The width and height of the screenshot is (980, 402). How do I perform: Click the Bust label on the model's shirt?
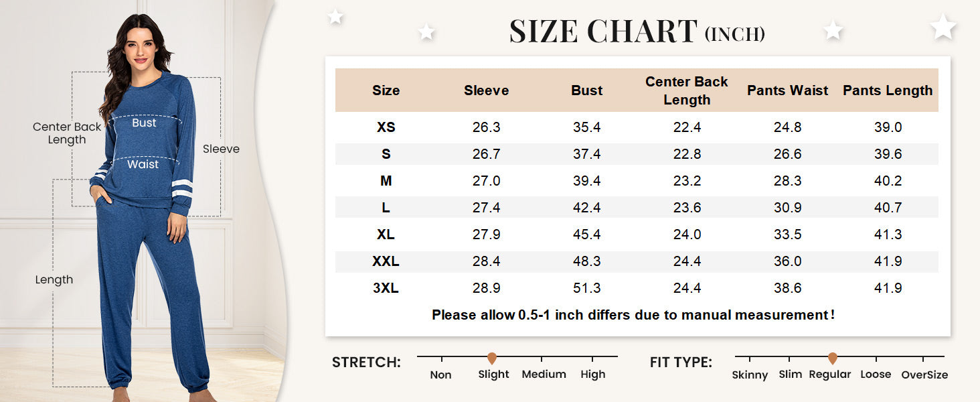pyautogui.click(x=144, y=123)
